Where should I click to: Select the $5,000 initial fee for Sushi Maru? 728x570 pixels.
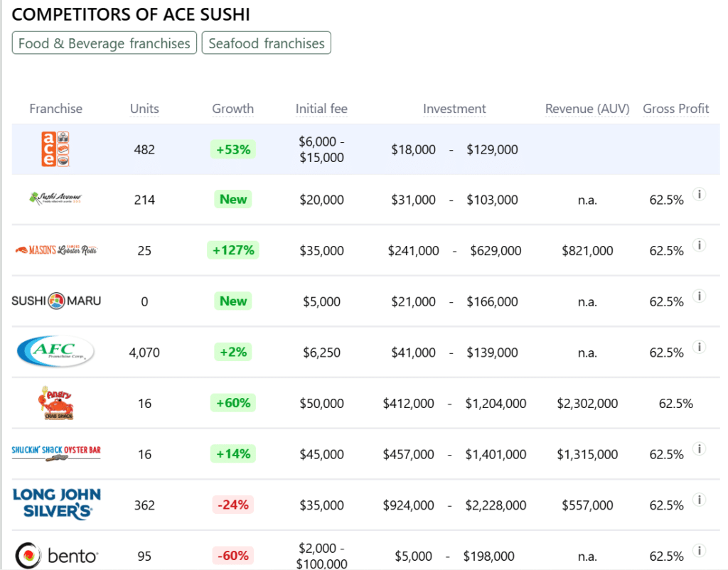click(322, 302)
